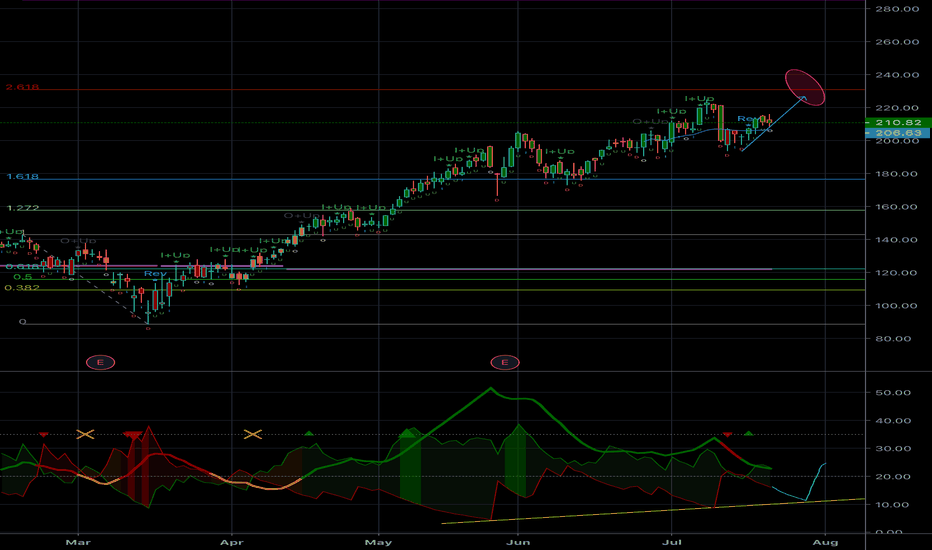Click the May label on time axis
Screen dimensions: 932x550
click(x=378, y=542)
